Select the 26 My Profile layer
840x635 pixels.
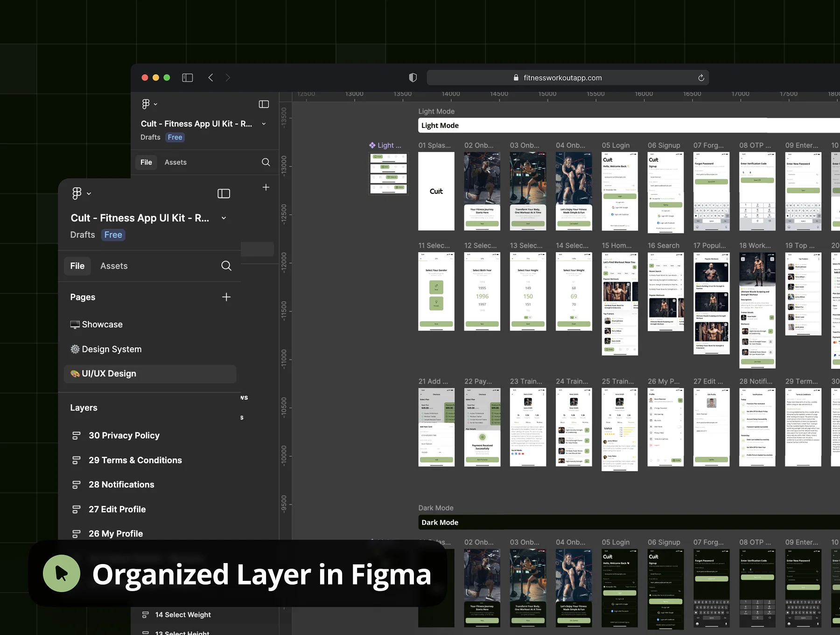tap(116, 534)
